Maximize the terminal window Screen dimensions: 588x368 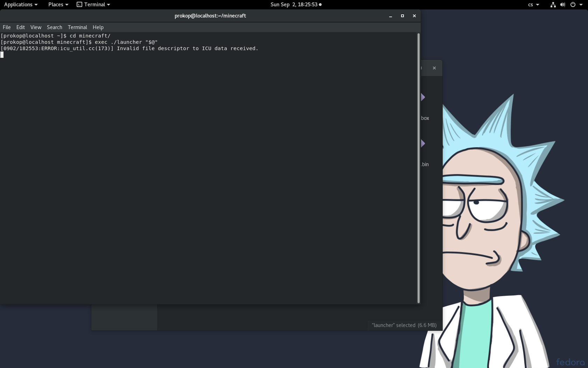(402, 16)
